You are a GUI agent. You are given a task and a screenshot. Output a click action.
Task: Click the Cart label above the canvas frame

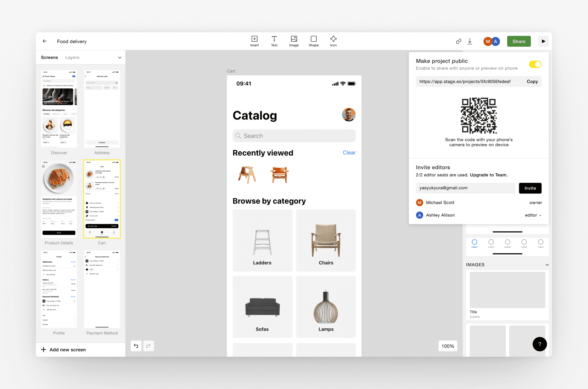coord(231,71)
